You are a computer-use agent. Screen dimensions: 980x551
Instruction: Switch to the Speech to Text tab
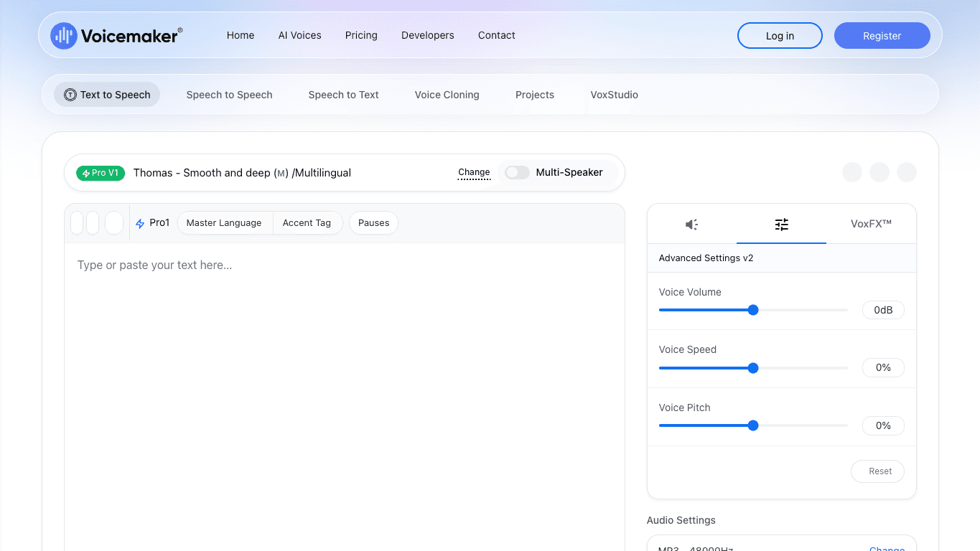pyautogui.click(x=343, y=95)
